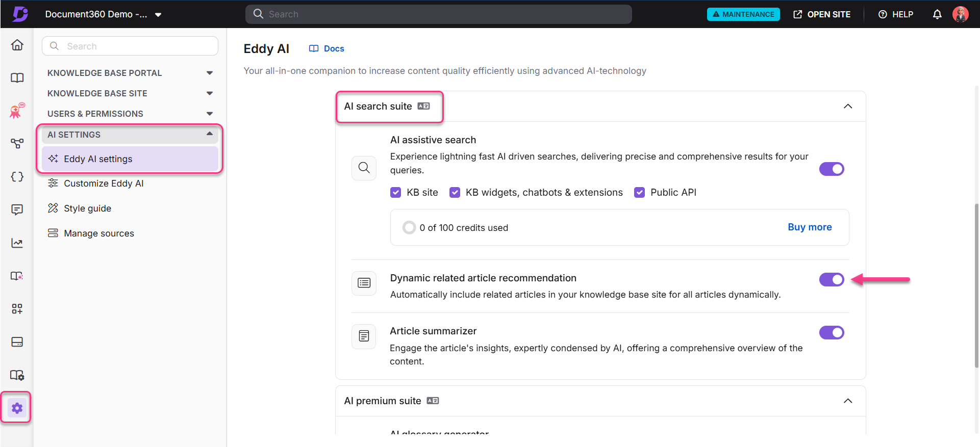Click the Buy more credits link
980x447 pixels.
click(x=809, y=227)
